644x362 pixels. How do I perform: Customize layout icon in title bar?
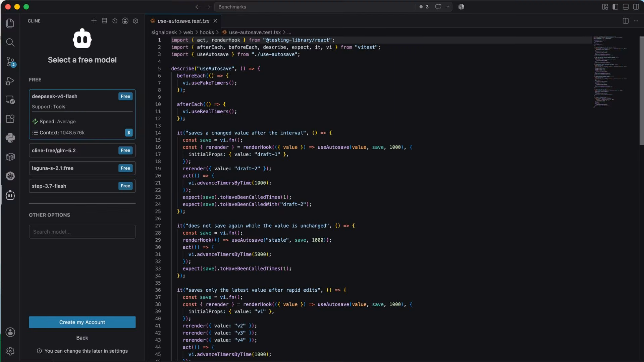pos(605,7)
